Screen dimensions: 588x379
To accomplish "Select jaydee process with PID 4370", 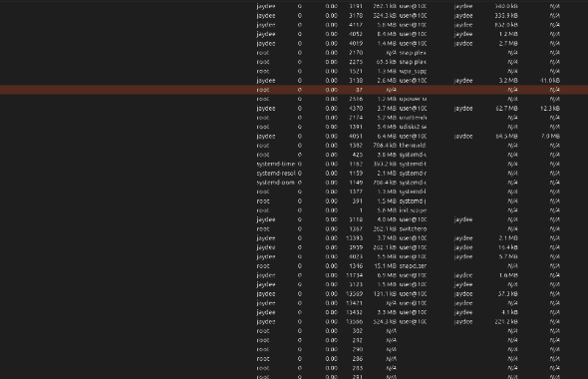I will 294,108.
